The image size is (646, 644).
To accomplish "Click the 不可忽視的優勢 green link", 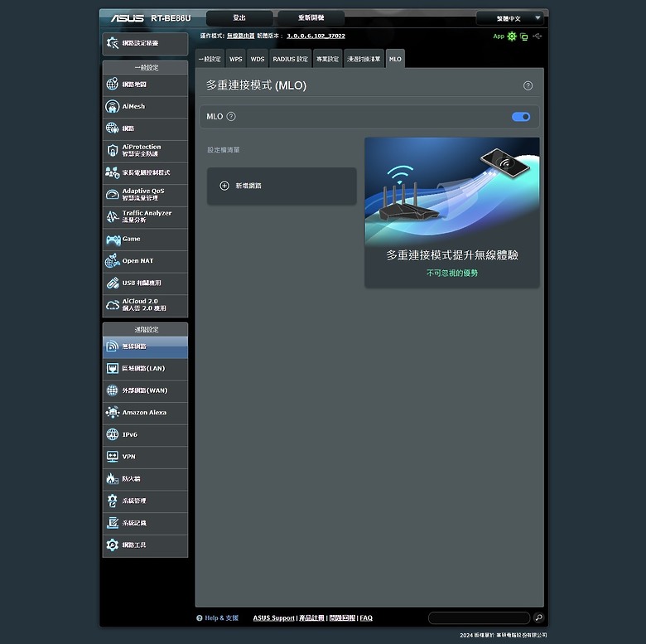I will pyautogui.click(x=452, y=273).
